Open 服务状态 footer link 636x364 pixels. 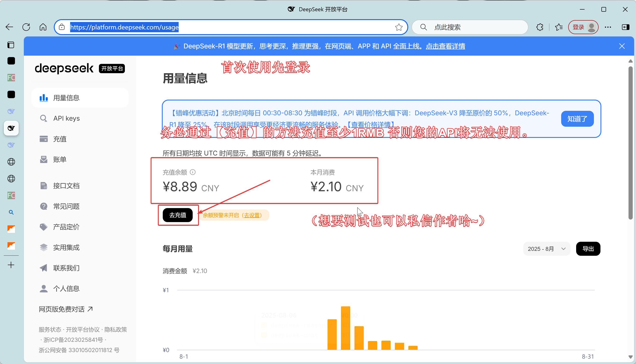point(50,329)
